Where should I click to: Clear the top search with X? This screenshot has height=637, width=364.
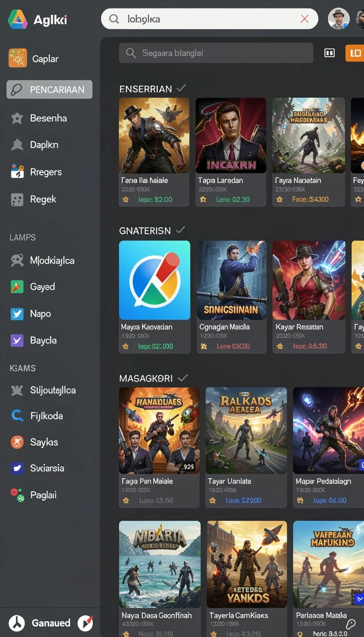click(x=305, y=19)
